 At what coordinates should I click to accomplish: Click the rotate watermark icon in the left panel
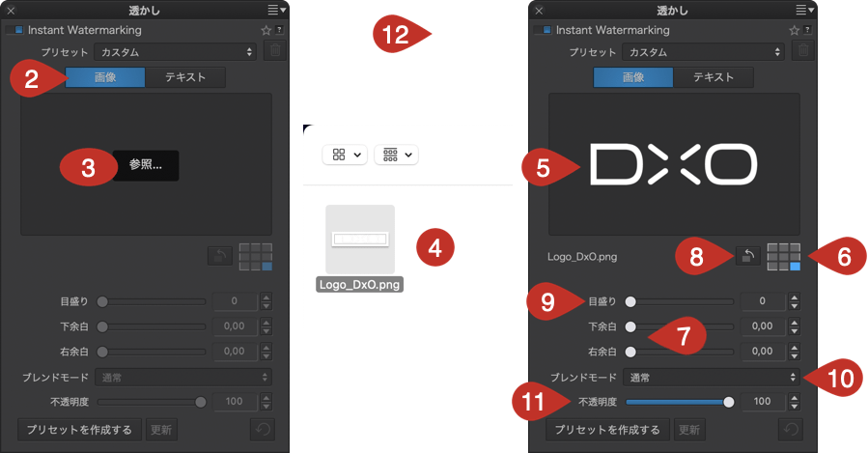pos(220,256)
